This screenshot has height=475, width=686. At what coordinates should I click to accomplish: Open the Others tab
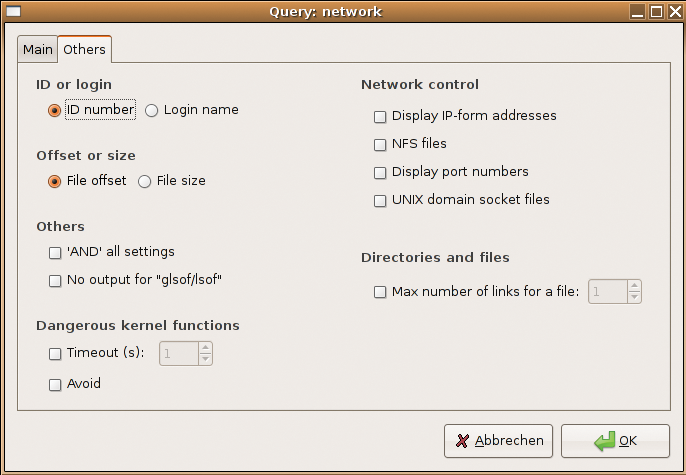click(x=84, y=49)
